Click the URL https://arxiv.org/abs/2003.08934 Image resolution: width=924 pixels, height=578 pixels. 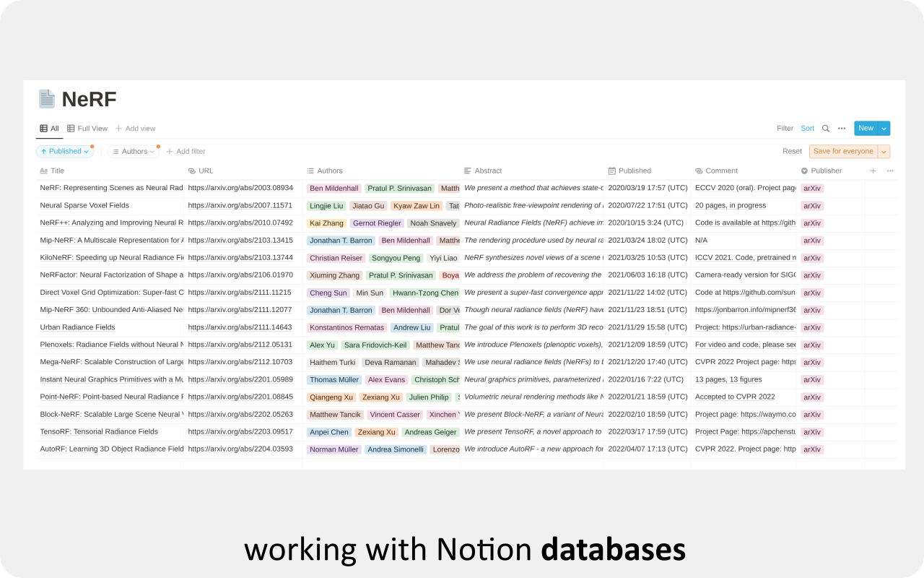pyautogui.click(x=240, y=188)
